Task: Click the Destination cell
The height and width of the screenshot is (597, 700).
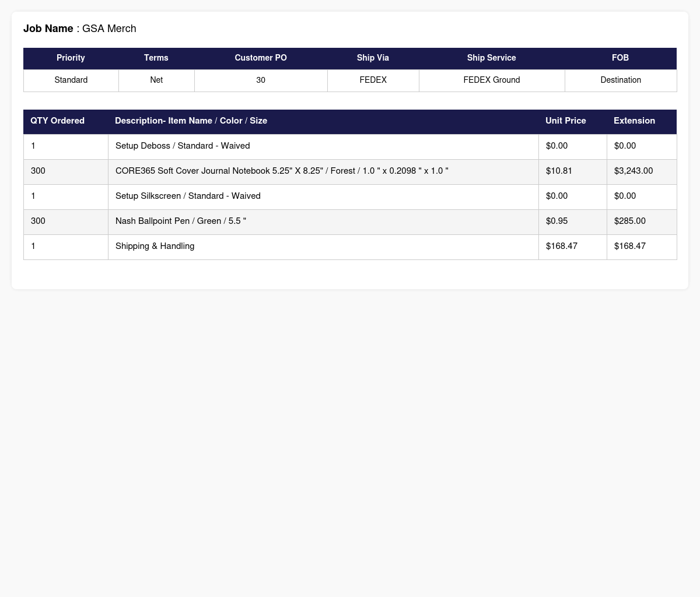Action: [621, 80]
